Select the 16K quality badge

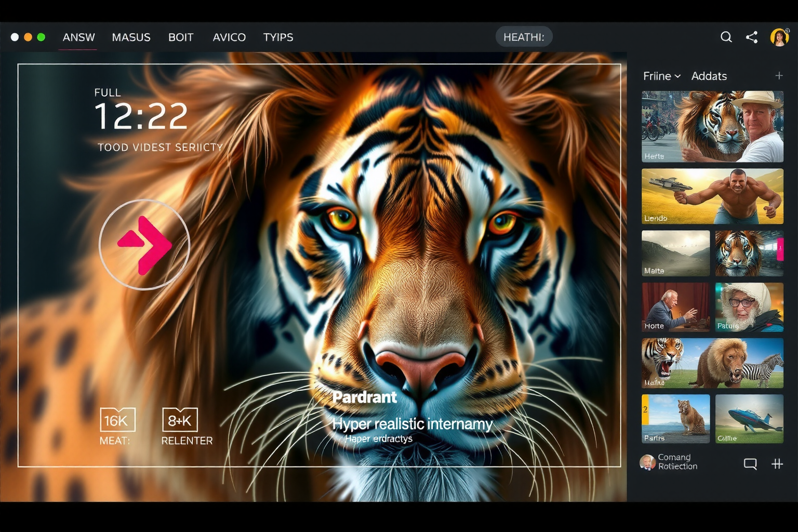coord(117,420)
